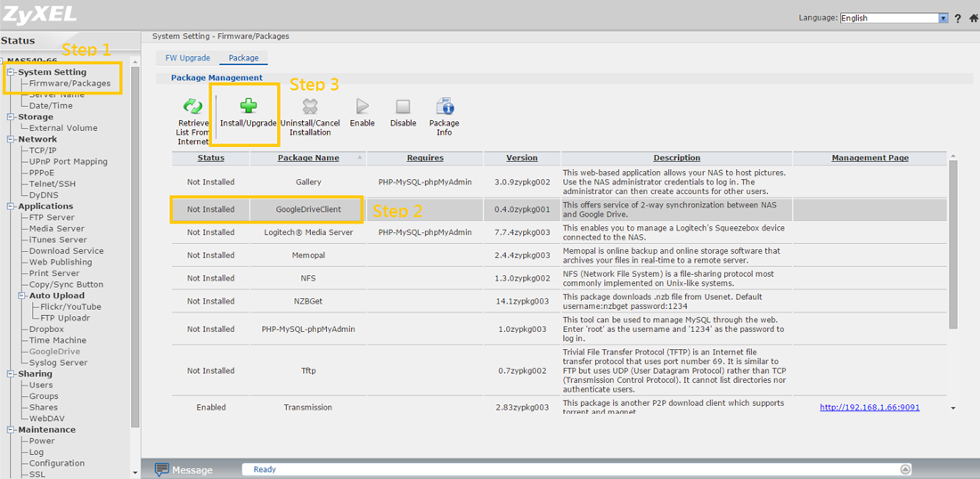980x479 pixels.
Task: Open iTunes Server application
Action: (58, 239)
